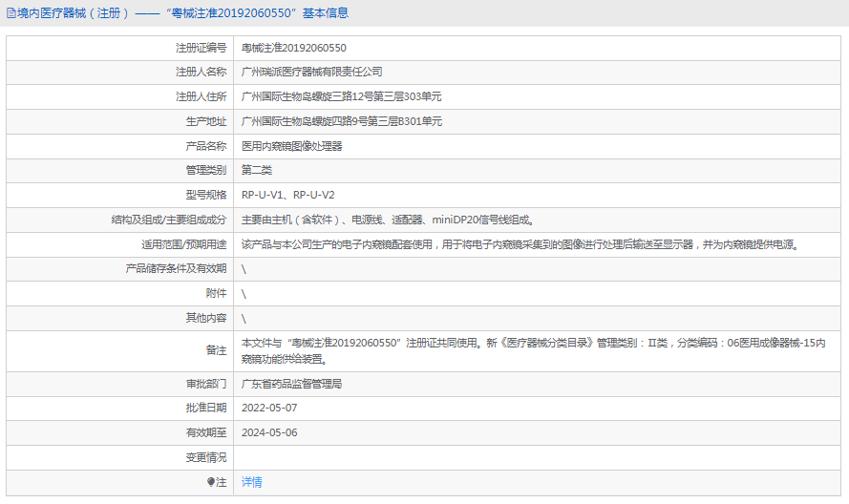Click the 附件 label

(x=217, y=293)
